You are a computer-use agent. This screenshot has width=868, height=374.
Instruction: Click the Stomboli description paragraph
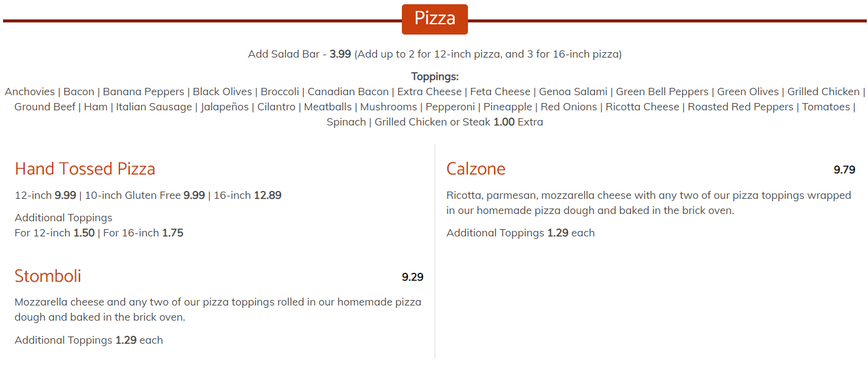coord(218,309)
